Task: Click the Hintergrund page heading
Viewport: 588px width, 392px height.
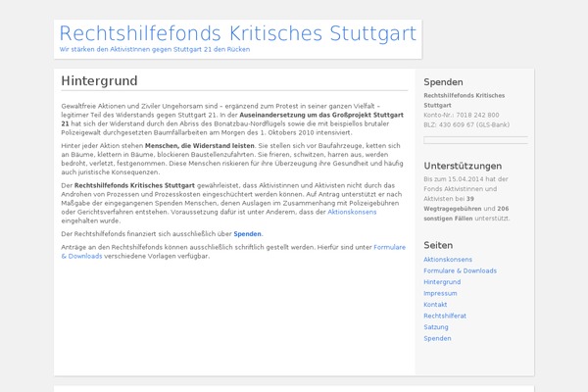Action: coord(99,81)
